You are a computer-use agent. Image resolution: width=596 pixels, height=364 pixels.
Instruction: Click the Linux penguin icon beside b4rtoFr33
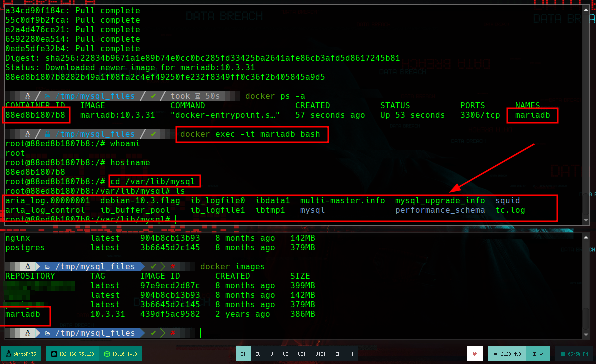[x=8, y=354]
